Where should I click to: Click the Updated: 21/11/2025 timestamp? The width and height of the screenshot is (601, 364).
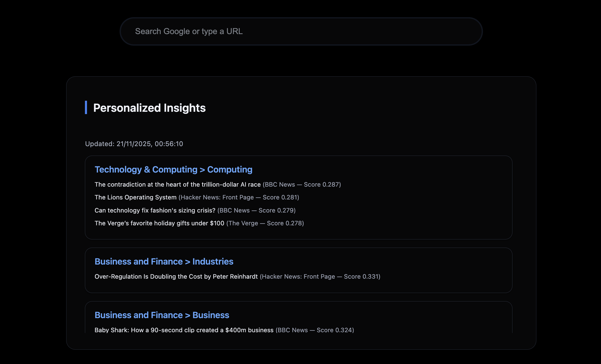coord(134,144)
